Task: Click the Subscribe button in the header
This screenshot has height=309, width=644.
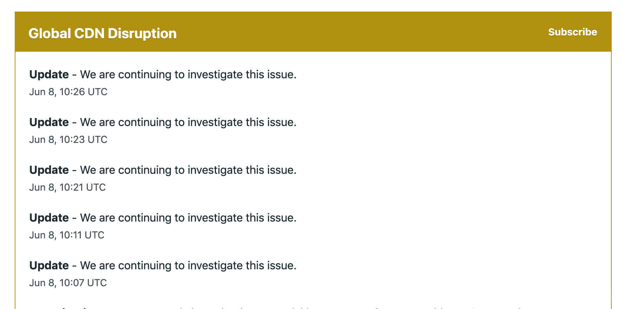Action: [572, 32]
